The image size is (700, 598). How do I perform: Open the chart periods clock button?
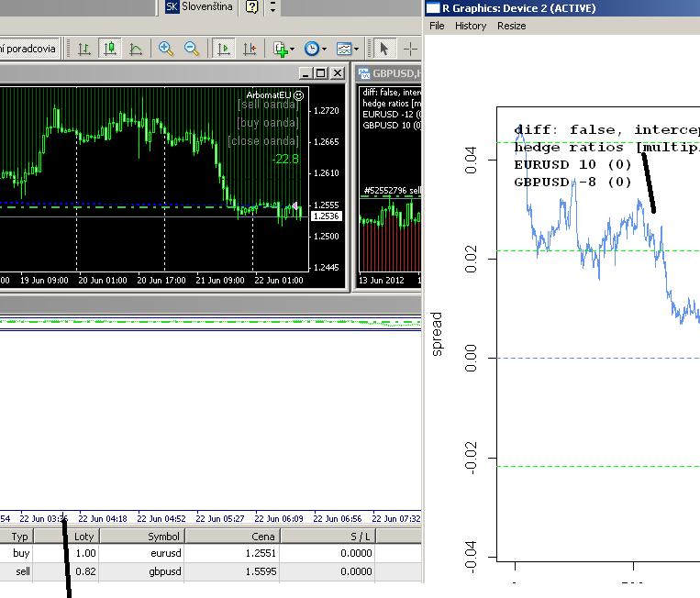[x=312, y=49]
